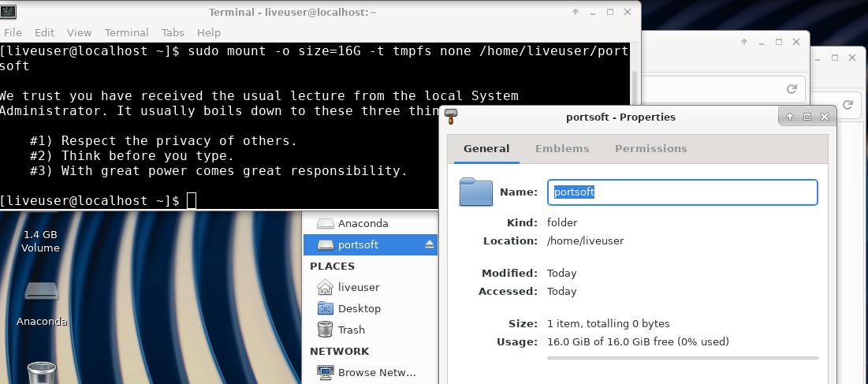Open the File menu in Terminal

(13, 32)
